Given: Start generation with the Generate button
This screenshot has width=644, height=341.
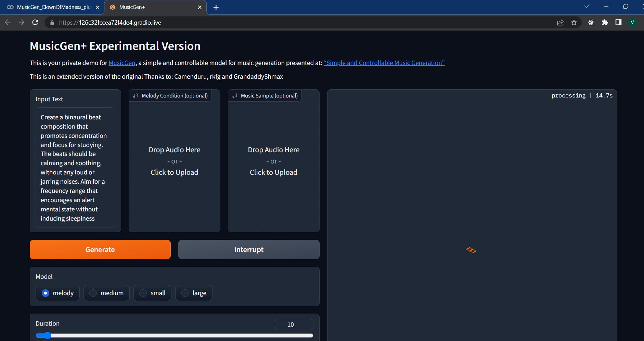Looking at the screenshot, I should coord(100,249).
